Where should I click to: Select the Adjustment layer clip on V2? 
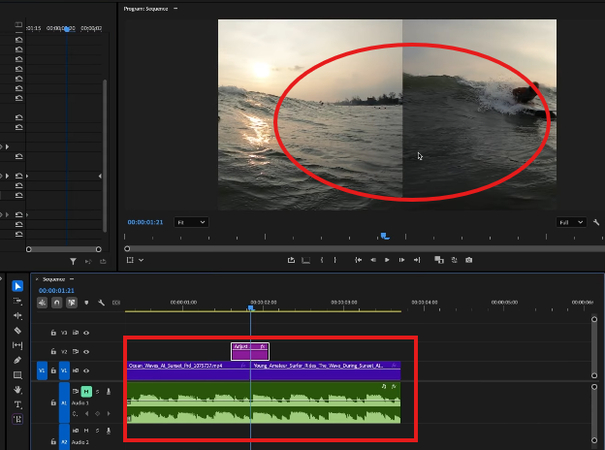250,351
